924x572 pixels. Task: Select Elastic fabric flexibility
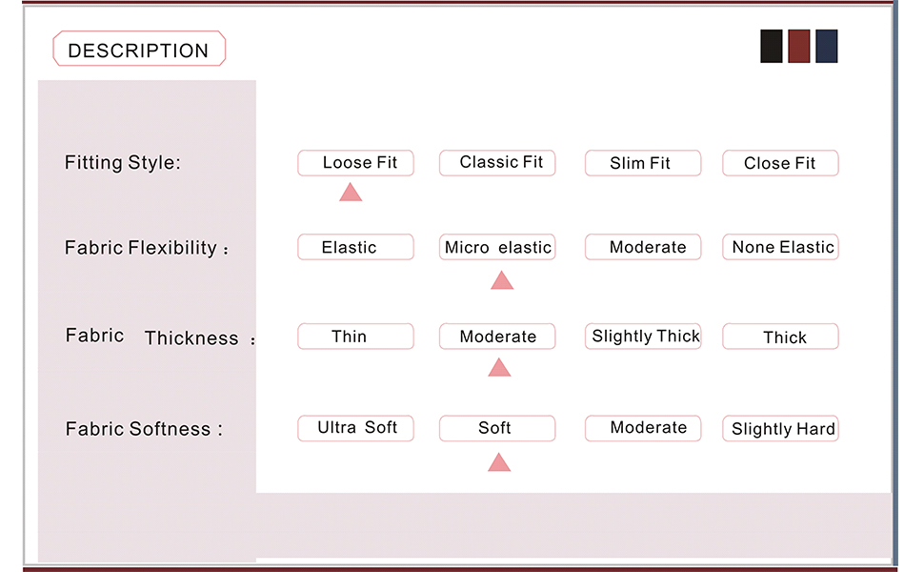click(355, 248)
